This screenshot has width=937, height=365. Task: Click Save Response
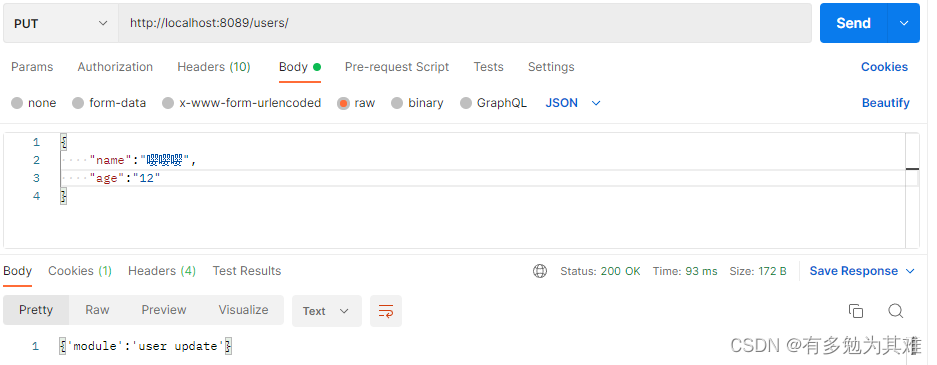[x=853, y=271]
